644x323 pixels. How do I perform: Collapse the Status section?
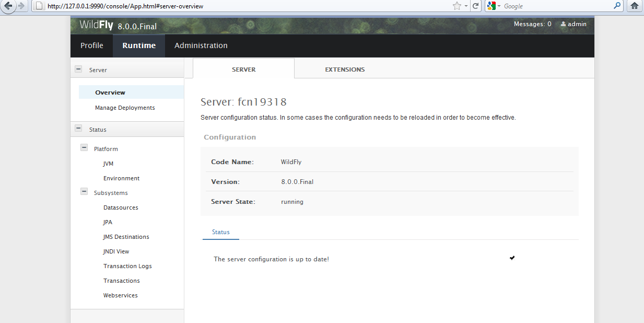coord(78,129)
